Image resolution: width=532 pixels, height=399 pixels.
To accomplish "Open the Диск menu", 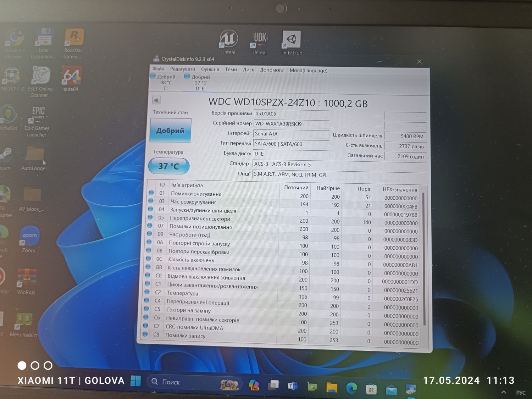I will pyautogui.click(x=248, y=70).
